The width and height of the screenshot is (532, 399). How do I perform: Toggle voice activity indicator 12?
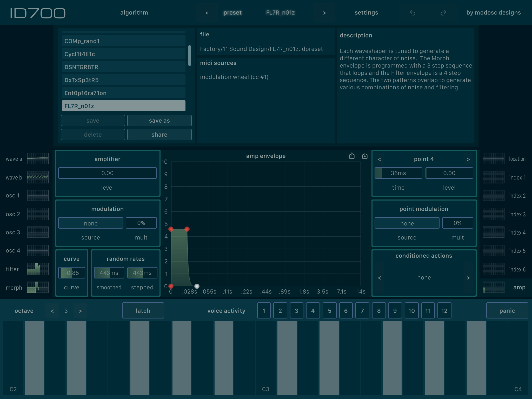click(444, 310)
